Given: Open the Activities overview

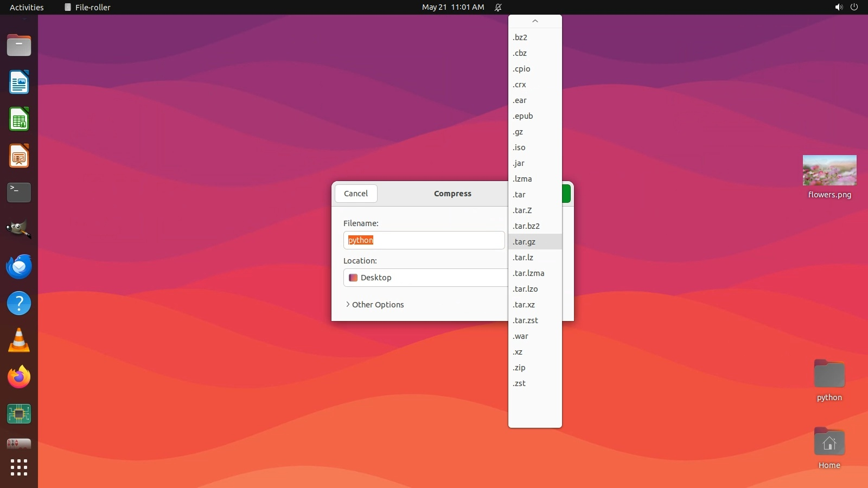Looking at the screenshot, I should [27, 7].
